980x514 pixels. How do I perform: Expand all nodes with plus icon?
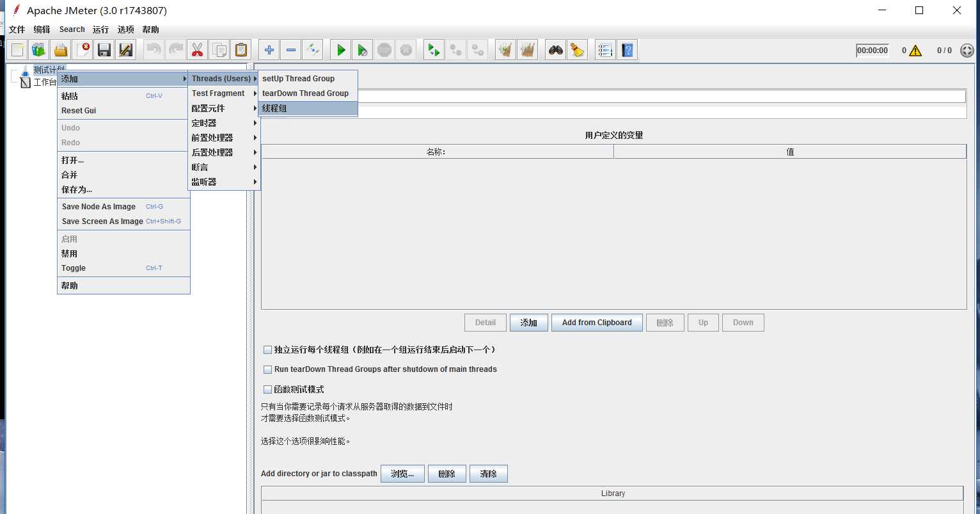point(269,50)
